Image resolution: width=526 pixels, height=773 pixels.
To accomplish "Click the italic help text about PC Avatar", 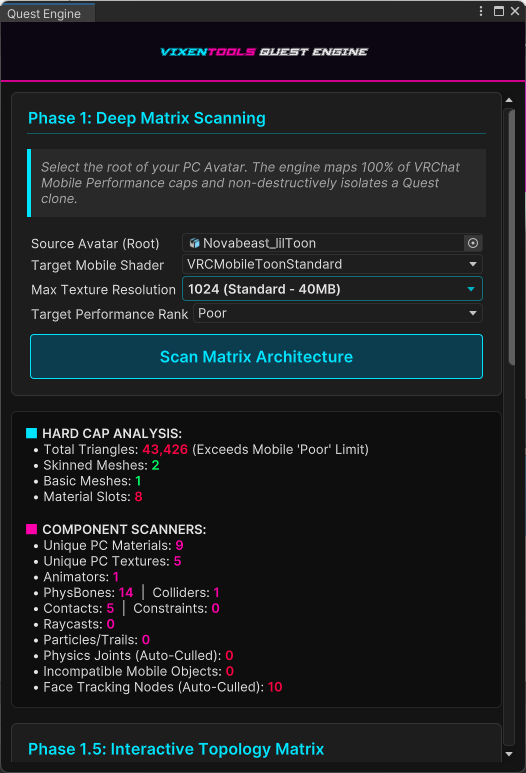I will [x=250, y=183].
